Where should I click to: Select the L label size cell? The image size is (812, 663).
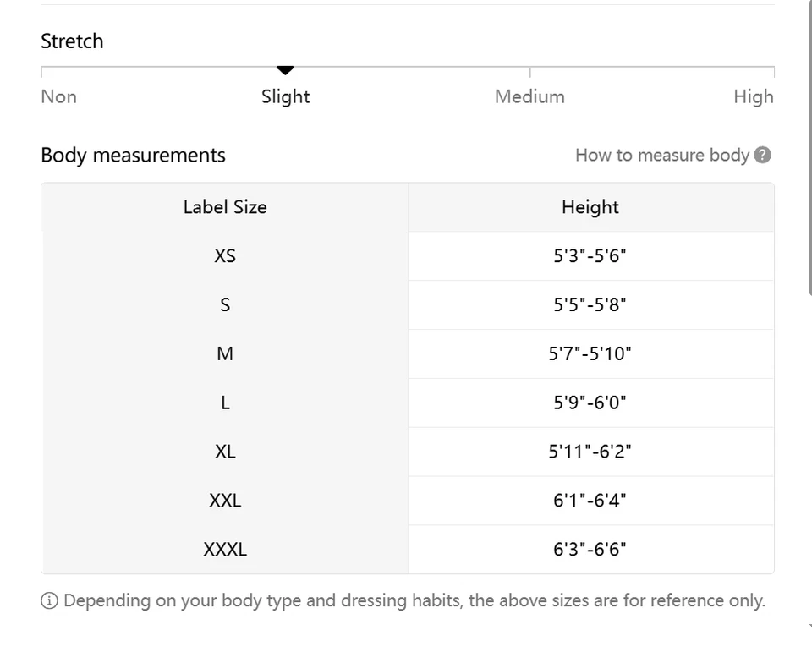click(225, 403)
